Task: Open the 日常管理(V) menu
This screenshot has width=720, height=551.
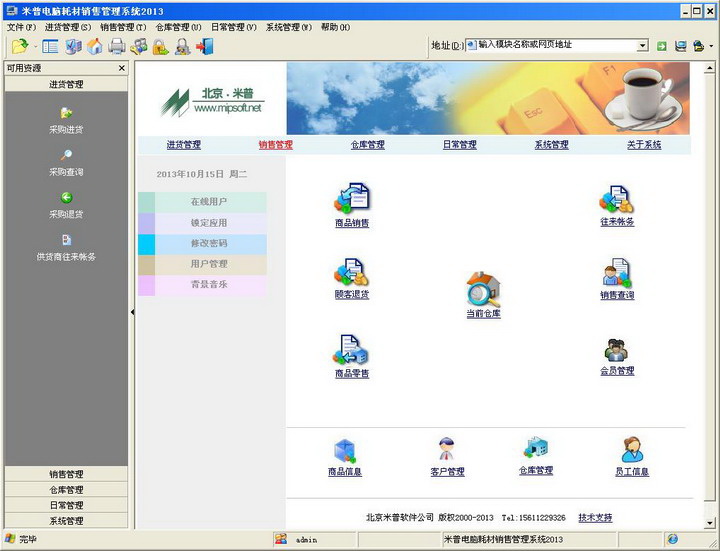Action: pos(233,27)
